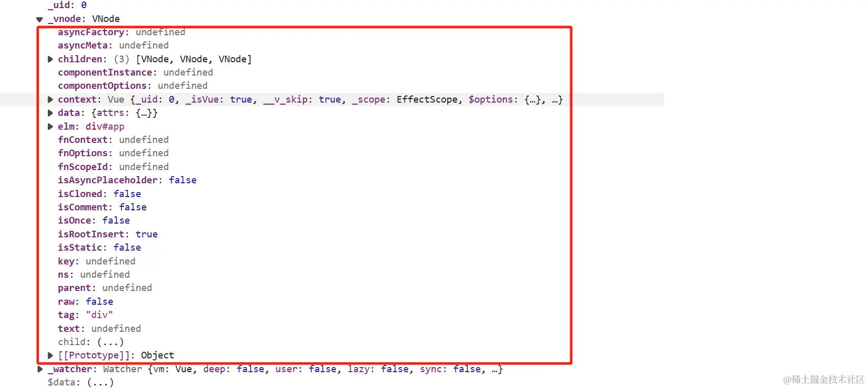This screenshot has width=868, height=388.
Task: Select the raw: false row
Action: click(x=86, y=302)
